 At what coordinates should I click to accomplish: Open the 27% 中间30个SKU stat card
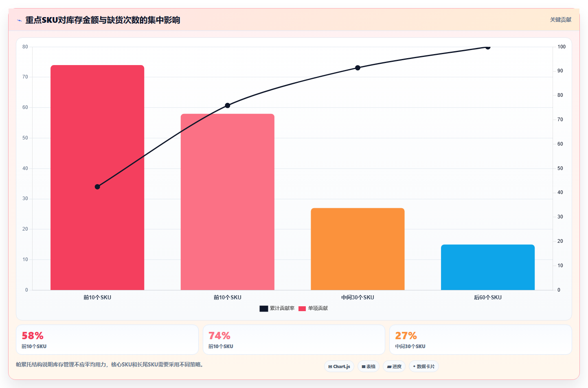pos(480,340)
